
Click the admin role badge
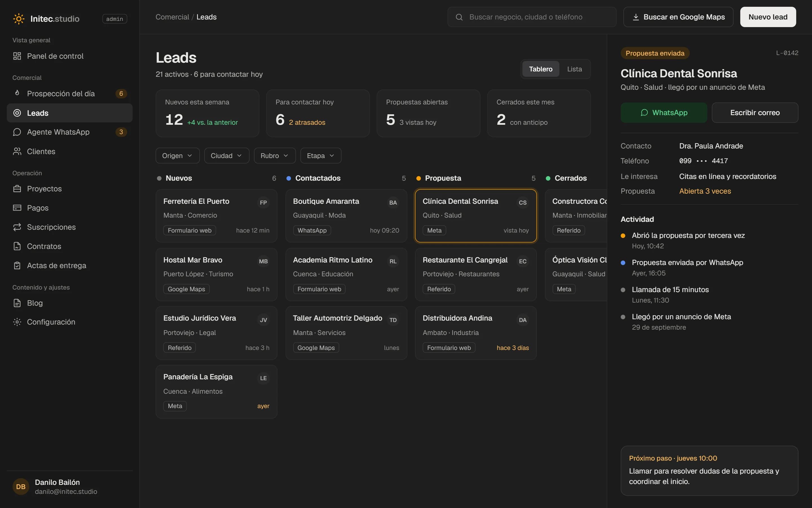click(x=114, y=19)
